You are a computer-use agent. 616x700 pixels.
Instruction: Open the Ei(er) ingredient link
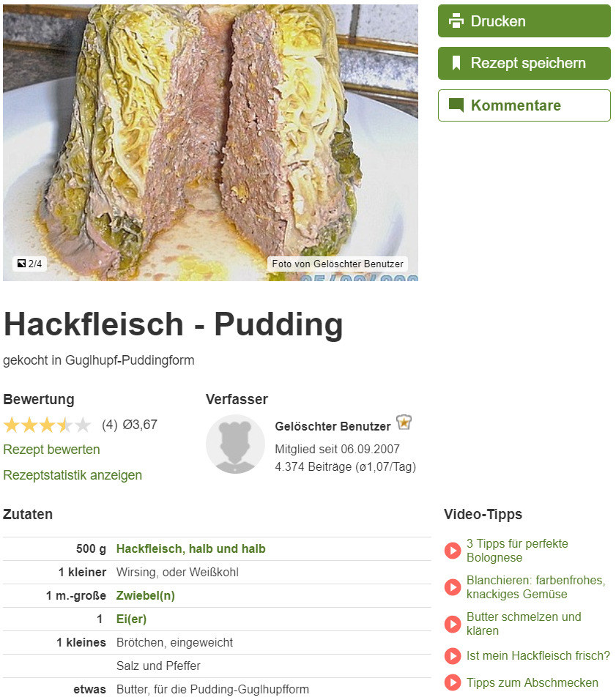coord(131,619)
